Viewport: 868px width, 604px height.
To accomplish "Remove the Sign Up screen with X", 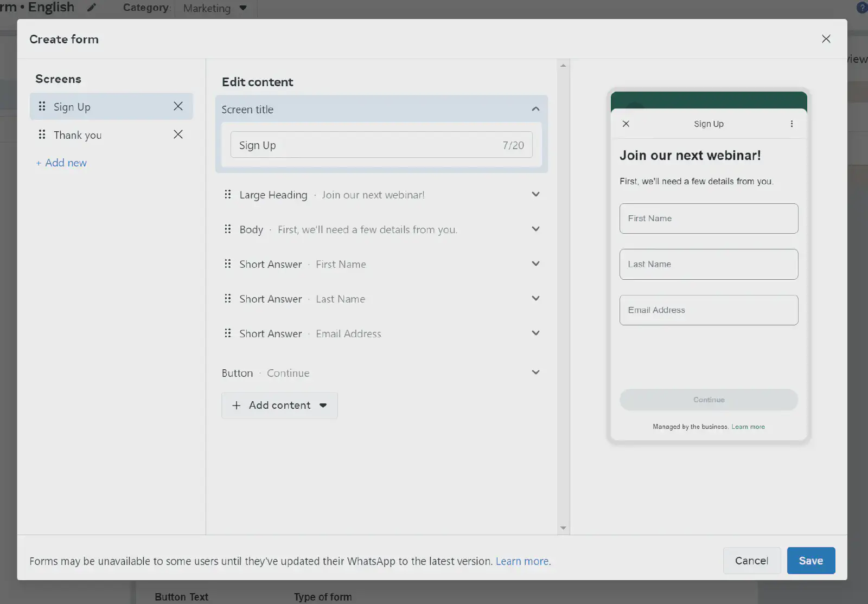I will pos(178,106).
